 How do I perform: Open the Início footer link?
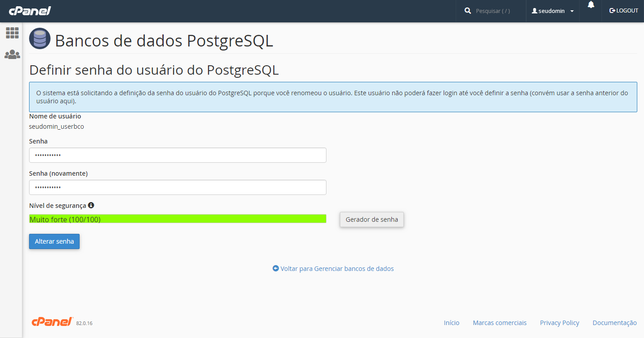point(452,323)
